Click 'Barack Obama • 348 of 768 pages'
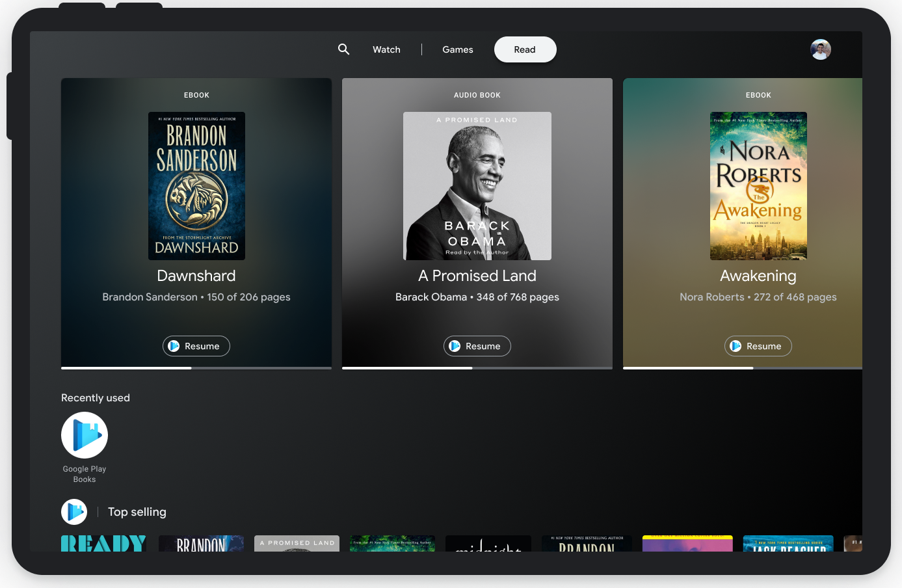 [x=477, y=297]
